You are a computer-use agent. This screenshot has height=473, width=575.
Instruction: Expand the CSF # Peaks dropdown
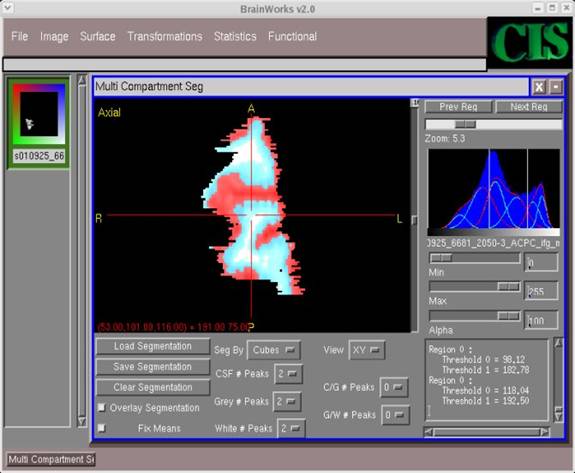click(288, 374)
